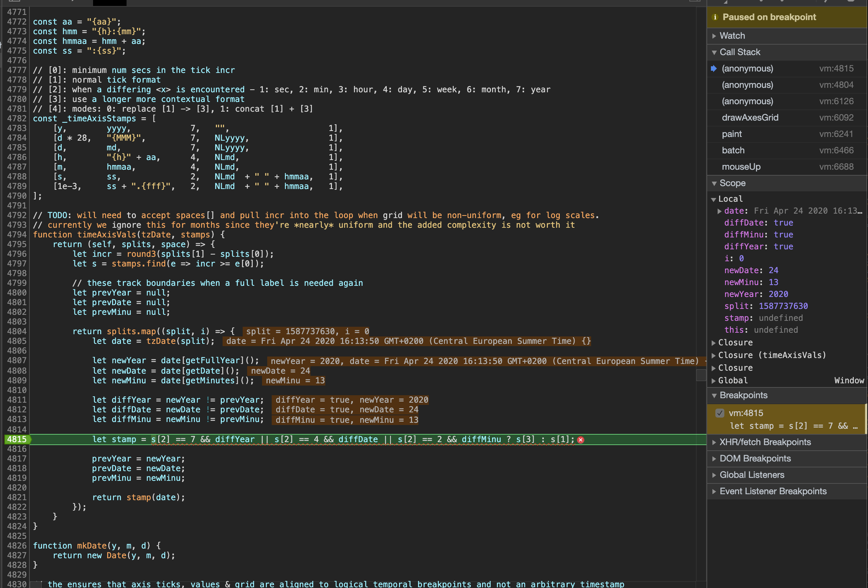The height and width of the screenshot is (588, 868).
Task: Click 'mkDate' function name on line 4826
Action: tap(92, 546)
